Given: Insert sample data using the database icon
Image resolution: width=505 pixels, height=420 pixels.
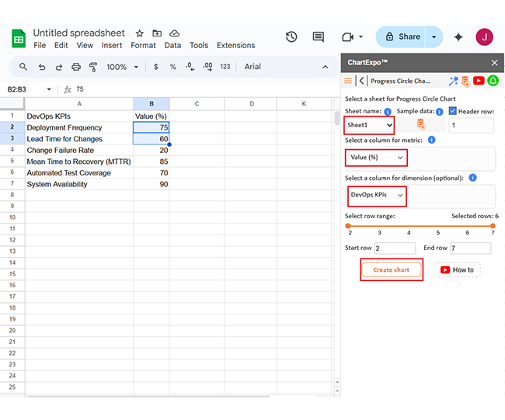Looking at the screenshot, I should (421, 125).
